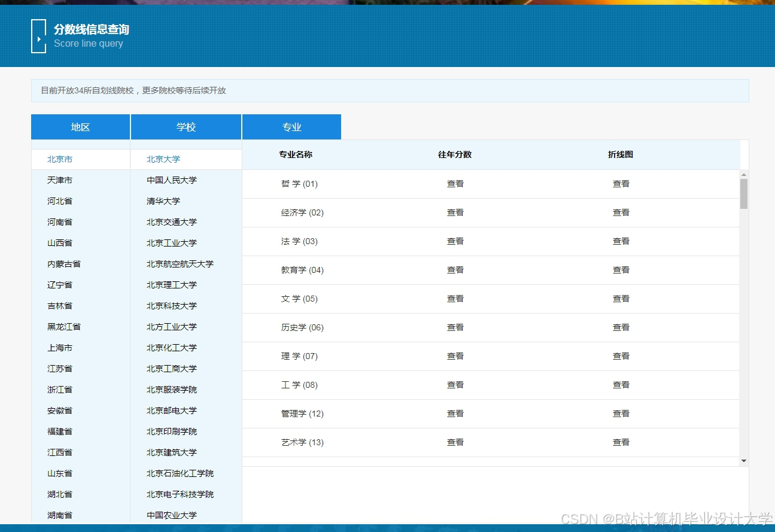Open 折线图 查看 for 艺术学 (13)
The height and width of the screenshot is (532, 775).
click(x=621, y=442)
